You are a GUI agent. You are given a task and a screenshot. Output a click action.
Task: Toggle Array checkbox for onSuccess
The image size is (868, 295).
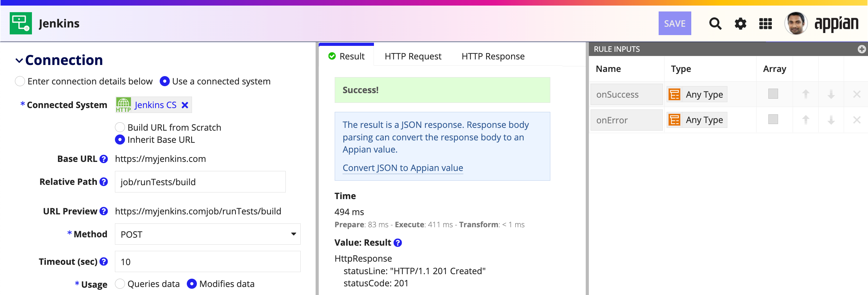[x=773, y=94]
